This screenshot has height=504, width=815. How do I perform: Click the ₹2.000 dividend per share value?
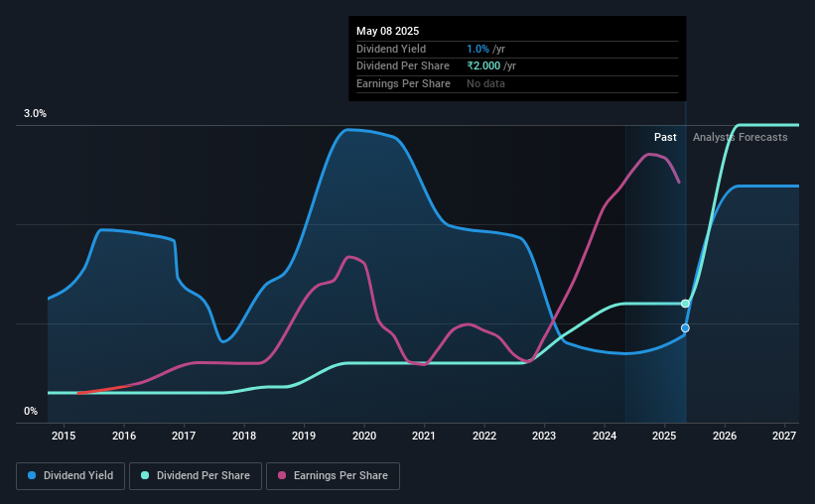(x=483, y=66)
